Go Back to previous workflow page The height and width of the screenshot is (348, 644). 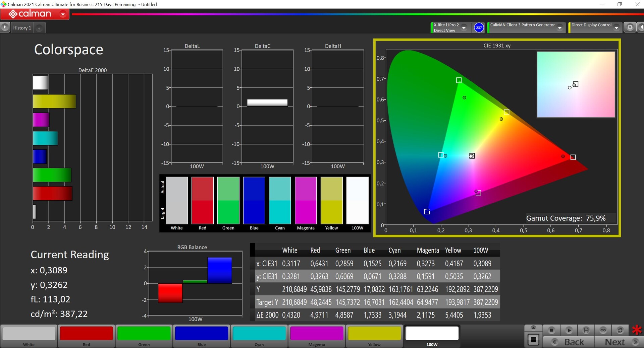point(569,342)
